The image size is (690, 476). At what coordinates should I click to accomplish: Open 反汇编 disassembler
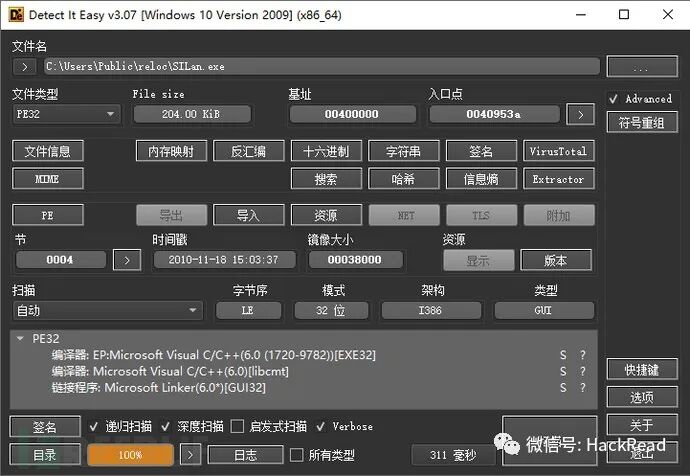pos(249,152)
